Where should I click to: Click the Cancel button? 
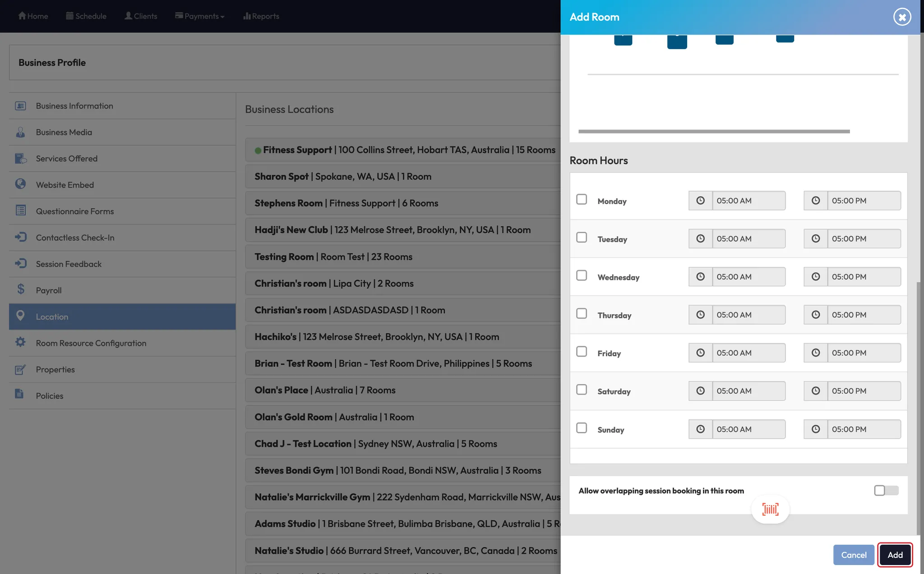853,555
